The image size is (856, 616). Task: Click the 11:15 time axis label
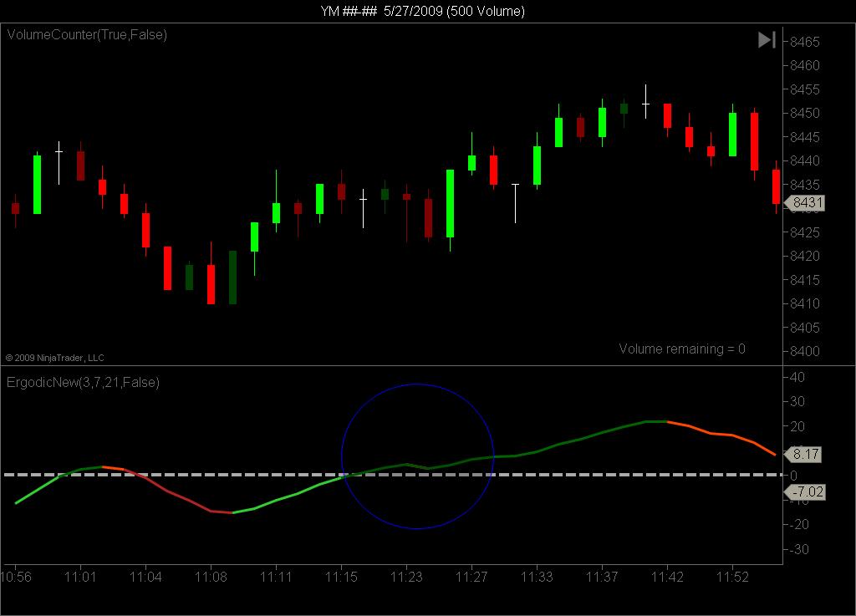coord(342,577)
